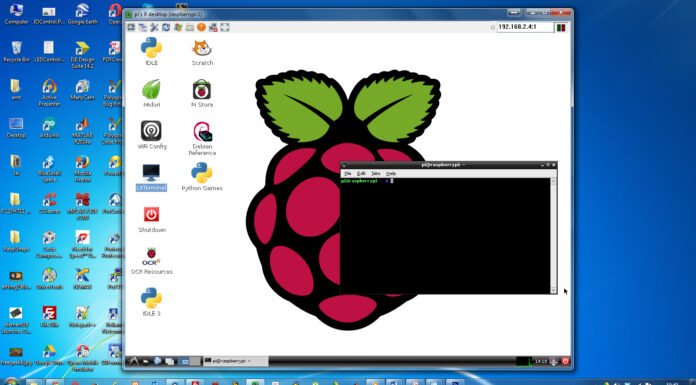Click the file manager icon in the Pi panel

[x=146, y=361]
